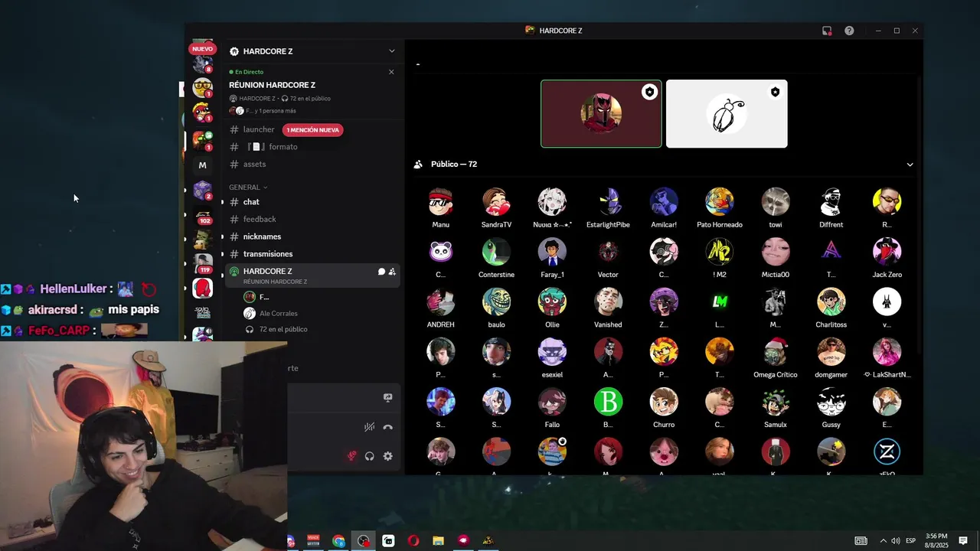Open server icon with 119 notification badge
The height and width of the screenshot is (551, 980).
[203, 264]
